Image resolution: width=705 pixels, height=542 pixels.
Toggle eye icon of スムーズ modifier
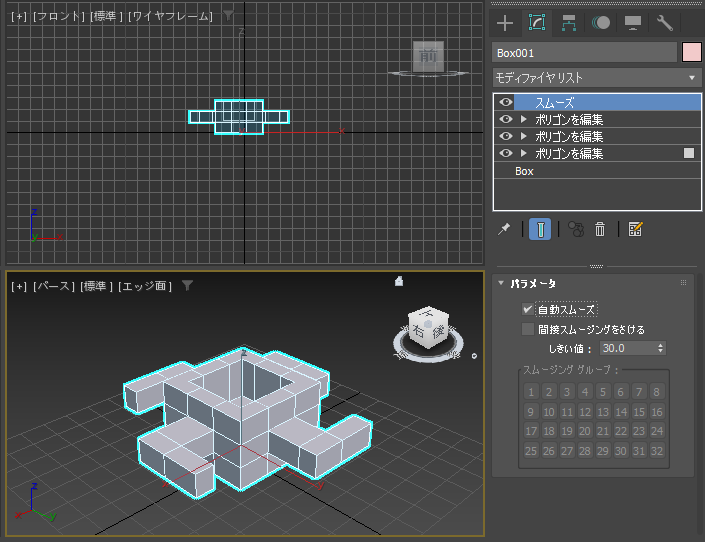coord(506,102)
